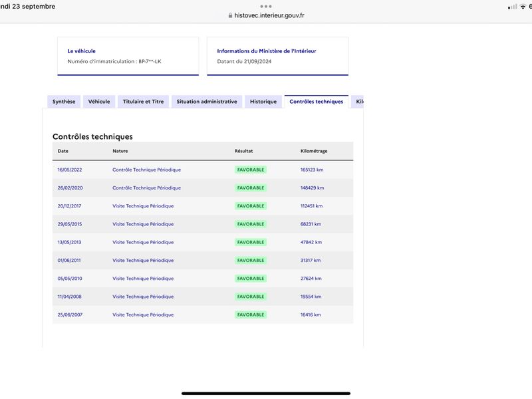532x399 pixels.
Task: Switch to the Véhicule tab
Action: pos(99,102)
